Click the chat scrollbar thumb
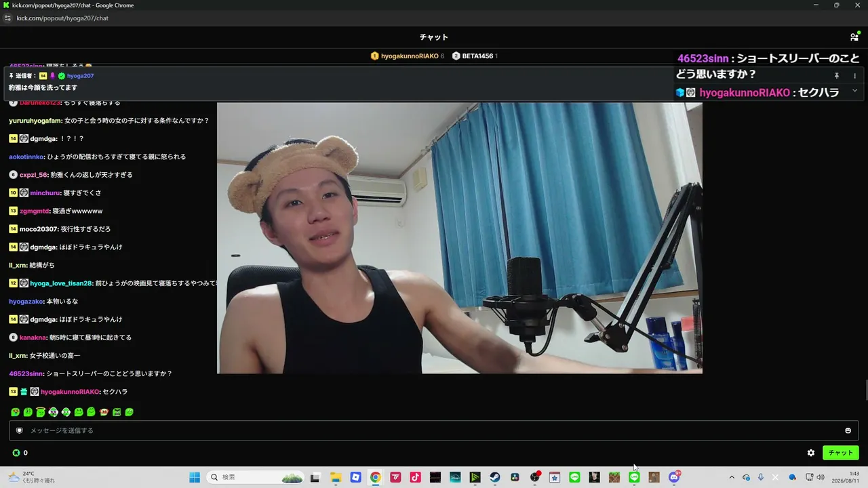 pos(865,391)
